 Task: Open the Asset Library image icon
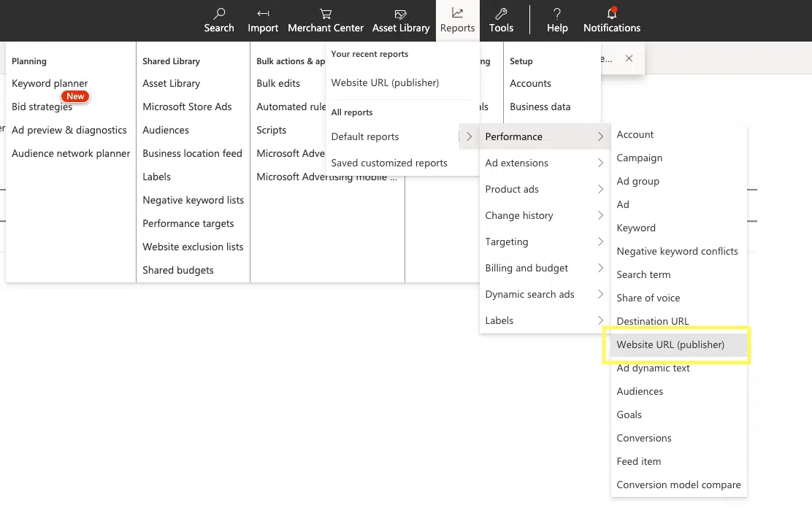(x=401, y=14)
